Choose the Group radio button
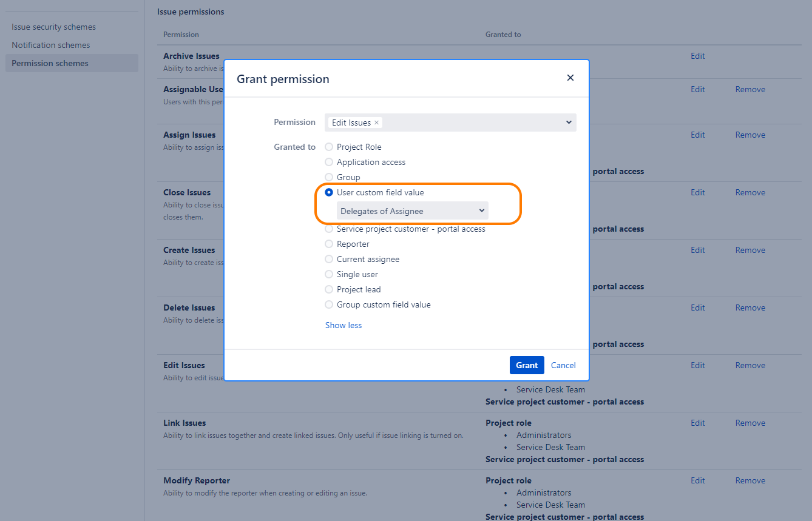This screenshot has width=812, height=521. (x=329, y=177)
